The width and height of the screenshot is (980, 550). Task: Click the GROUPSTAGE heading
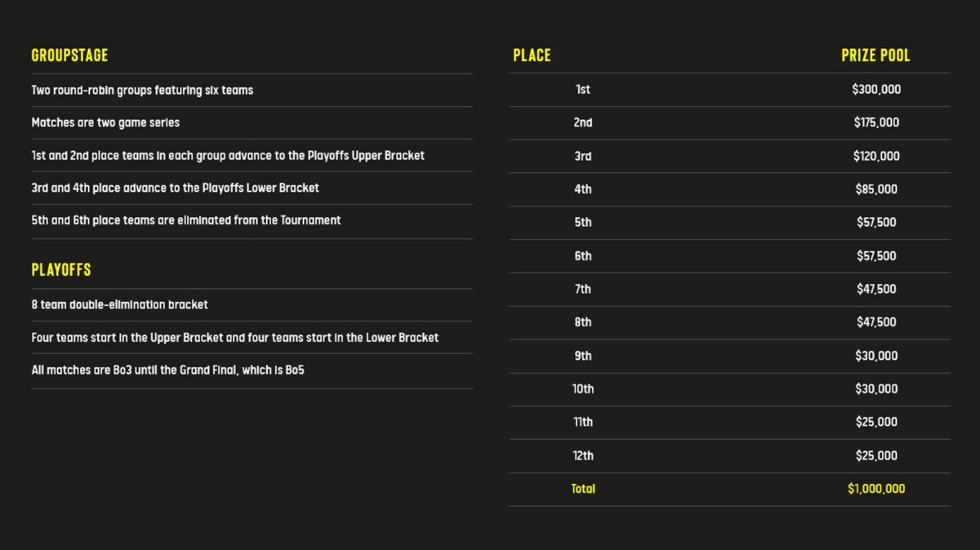(69, 55)
